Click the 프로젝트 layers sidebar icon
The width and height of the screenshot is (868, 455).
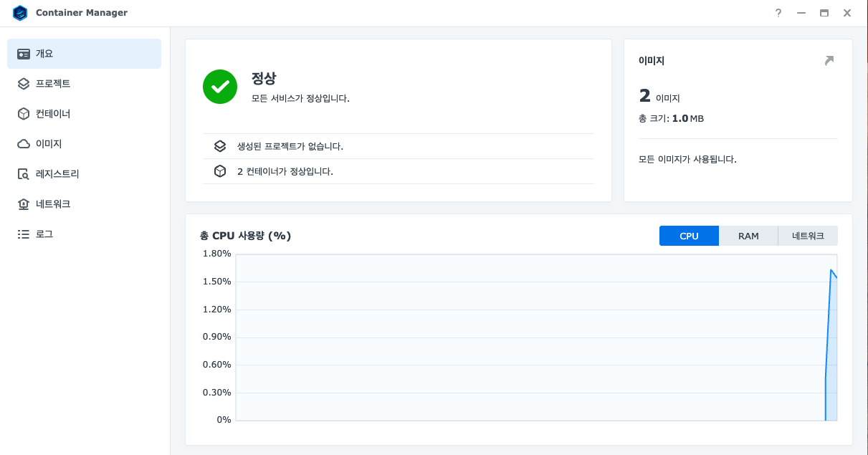point(24,84)
